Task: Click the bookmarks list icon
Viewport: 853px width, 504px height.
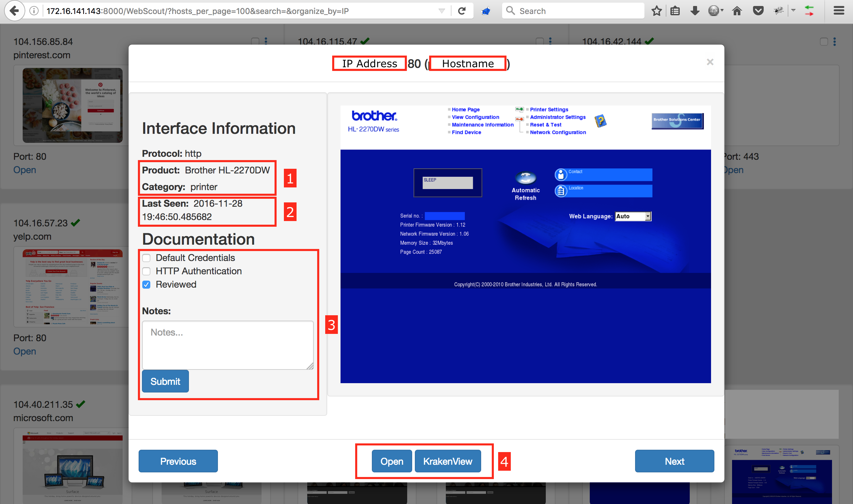Action: (675, 11)
